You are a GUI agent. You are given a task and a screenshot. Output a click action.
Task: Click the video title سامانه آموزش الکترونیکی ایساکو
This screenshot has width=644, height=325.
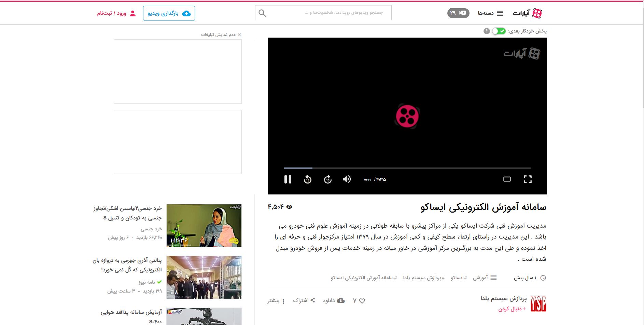(x=483, y=207)
